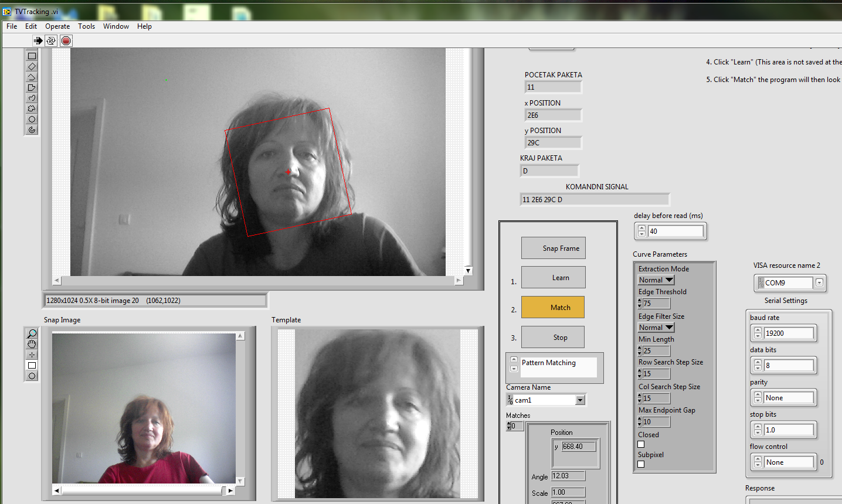Image resolution: width=842 pixels, height=504 pixels.
Task: Click the Snap Image horizontal scrollbar
Action: (x=141, y=491)
